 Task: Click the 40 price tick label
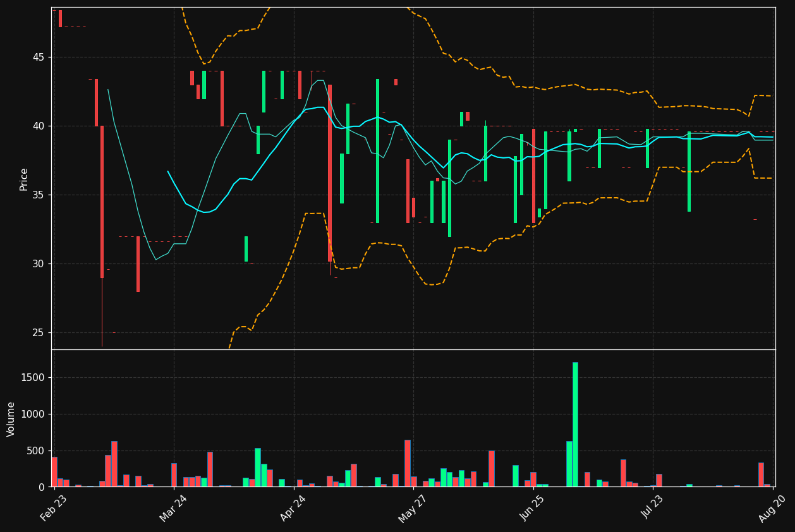(x=40, y=126)
